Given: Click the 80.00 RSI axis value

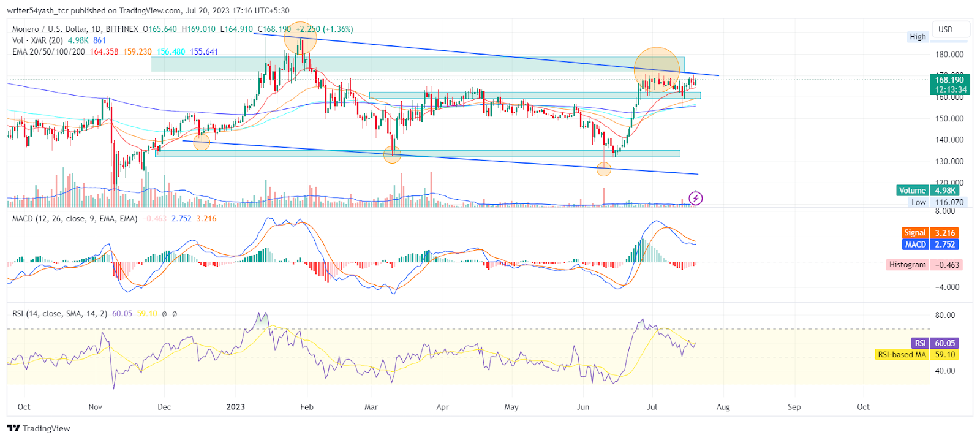Looking at the screenshot, I should click(x=945, y=316).
